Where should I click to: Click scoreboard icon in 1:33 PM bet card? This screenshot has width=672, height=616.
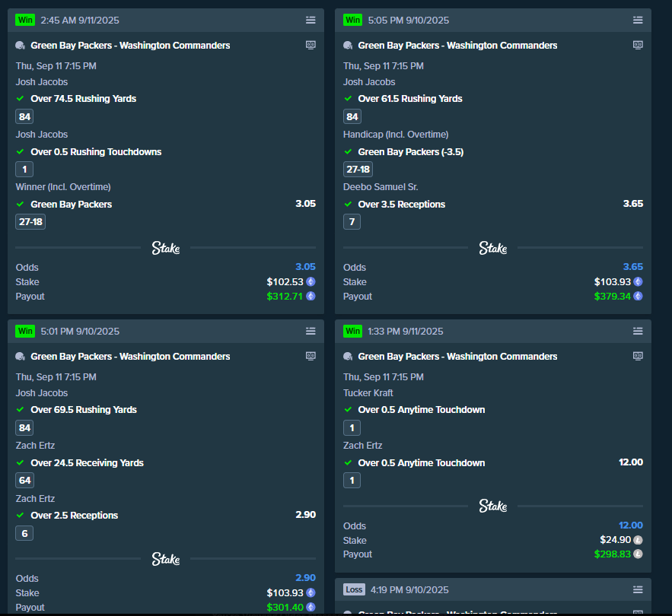pos(638,356)
